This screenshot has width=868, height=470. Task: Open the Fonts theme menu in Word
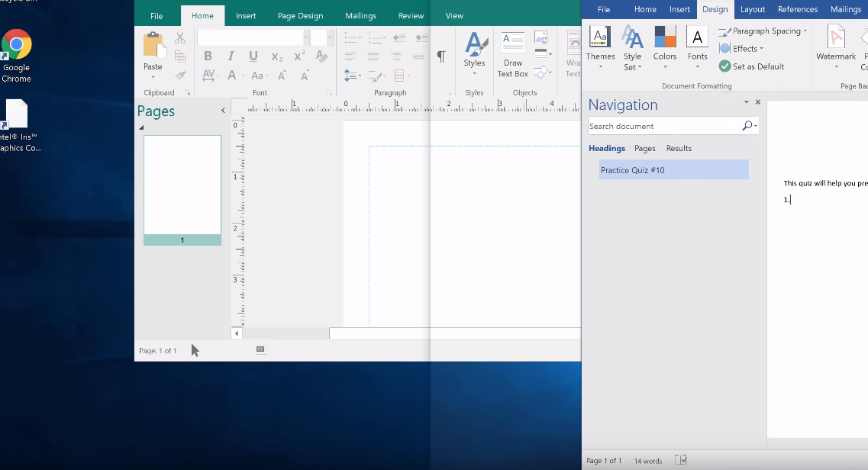click(x=697, y=48)
